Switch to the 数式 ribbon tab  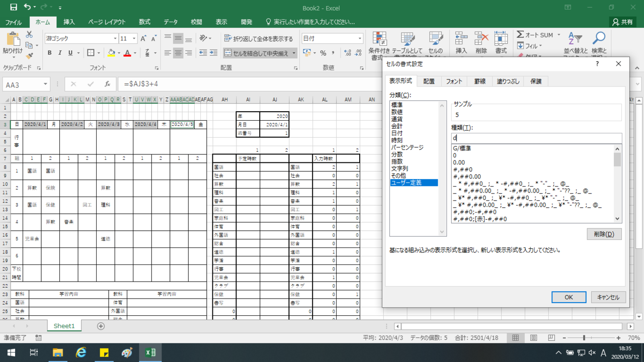(144, 22)
